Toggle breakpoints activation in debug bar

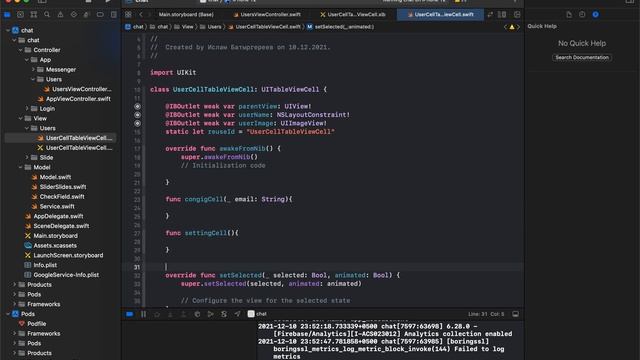coord(129,314)
